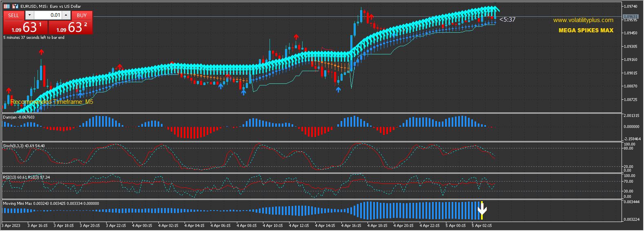644x231 pixels.
Task: Select the Stoch(8,3,3) indicator label
Action: (24, 146)
